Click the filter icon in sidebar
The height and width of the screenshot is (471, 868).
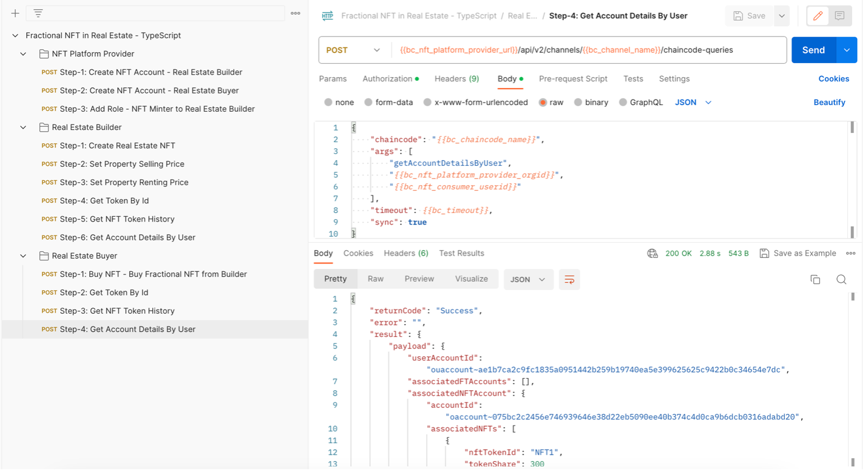pos(38,13)
